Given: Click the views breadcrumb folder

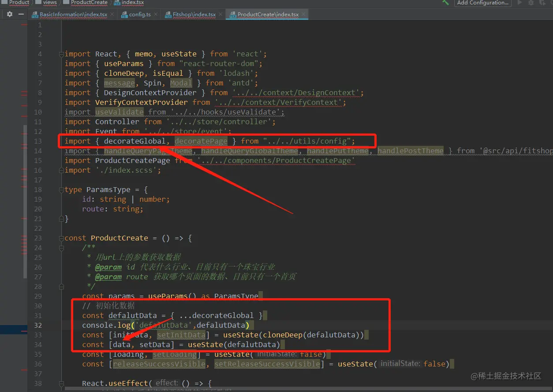Looking at the screenshot, I should (46, 2).
